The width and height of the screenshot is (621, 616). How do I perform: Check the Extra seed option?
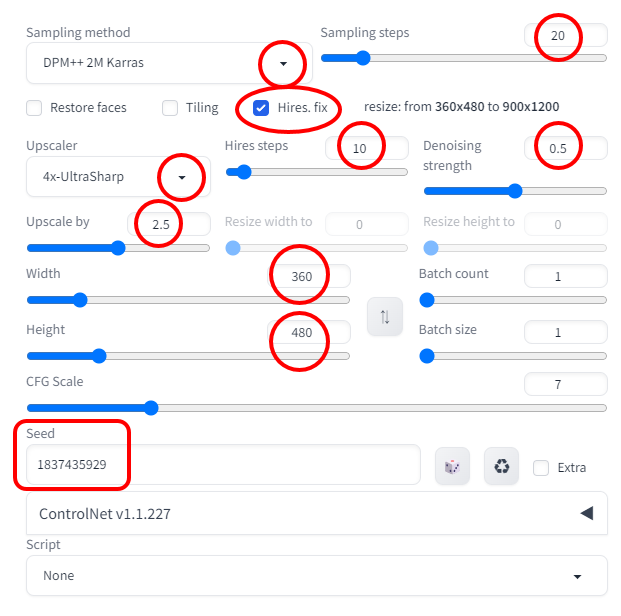(x=541, y=467)
